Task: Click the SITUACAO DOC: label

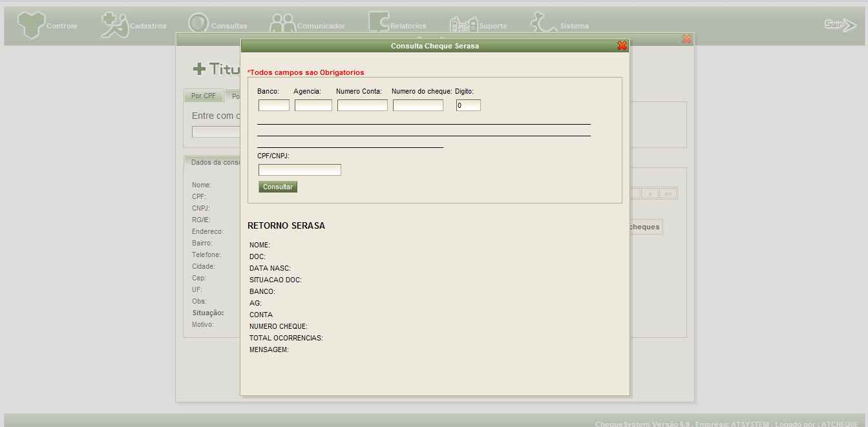Action: (x=275, y=280)
